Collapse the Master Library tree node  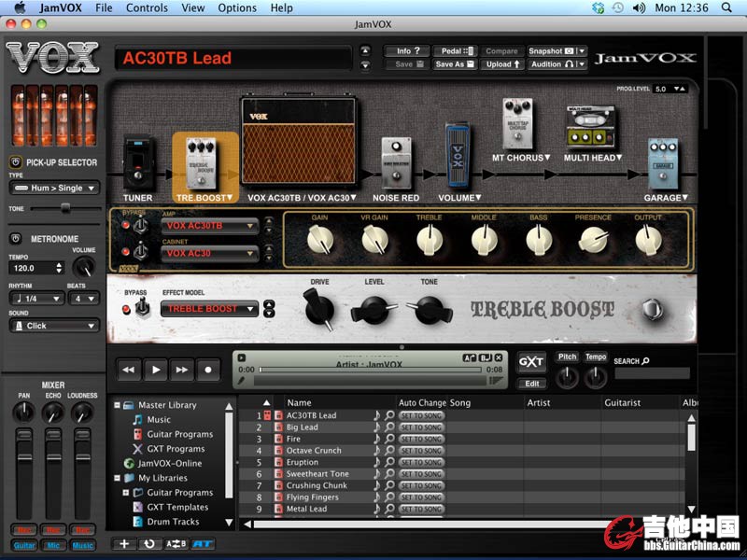point(118,405)
